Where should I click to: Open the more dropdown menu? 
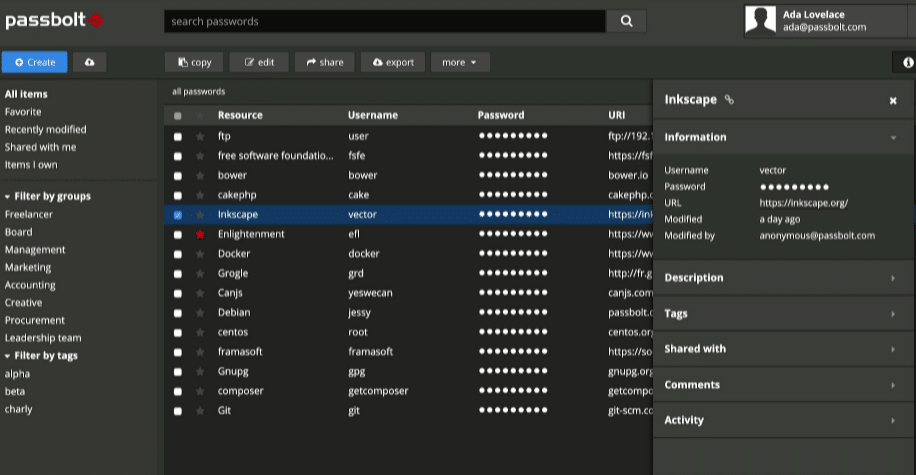tap(460, 62)
